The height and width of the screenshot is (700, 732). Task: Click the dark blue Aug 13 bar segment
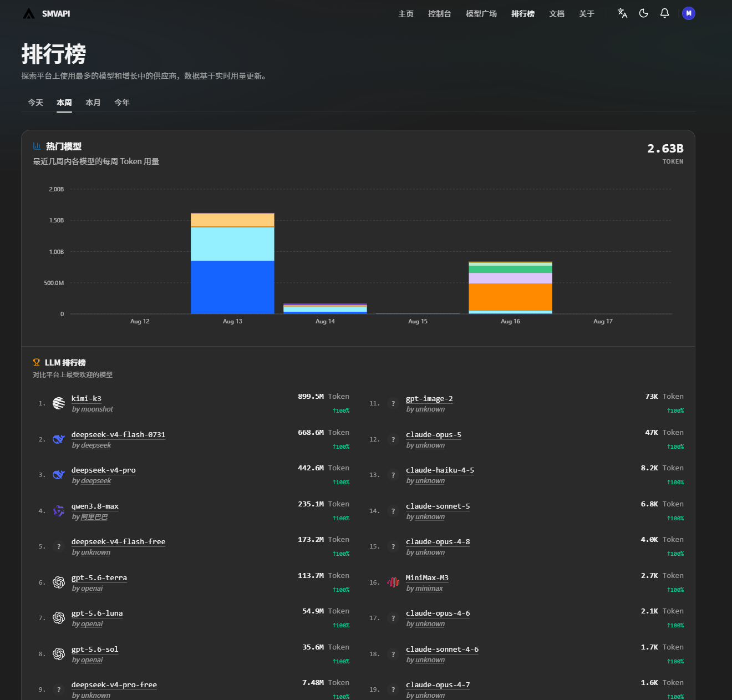click(232, 287)
